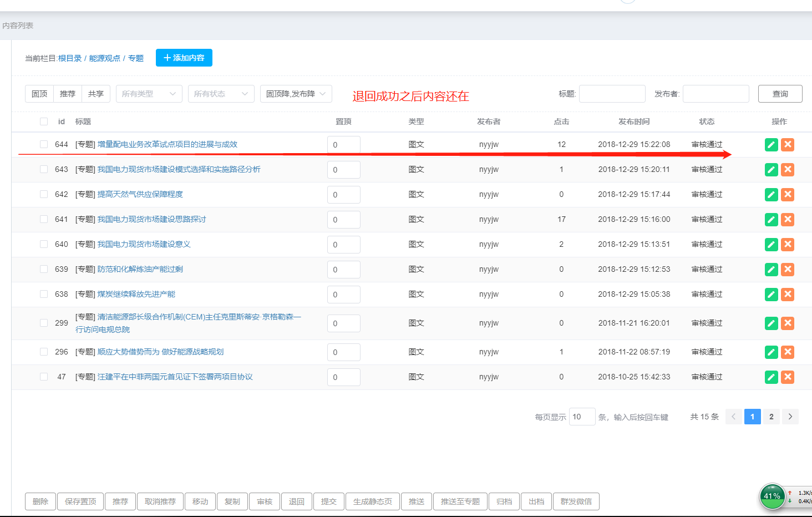Click green 41% system monitor badge
The image size is (812, 517).
click(x=772, y=496)
